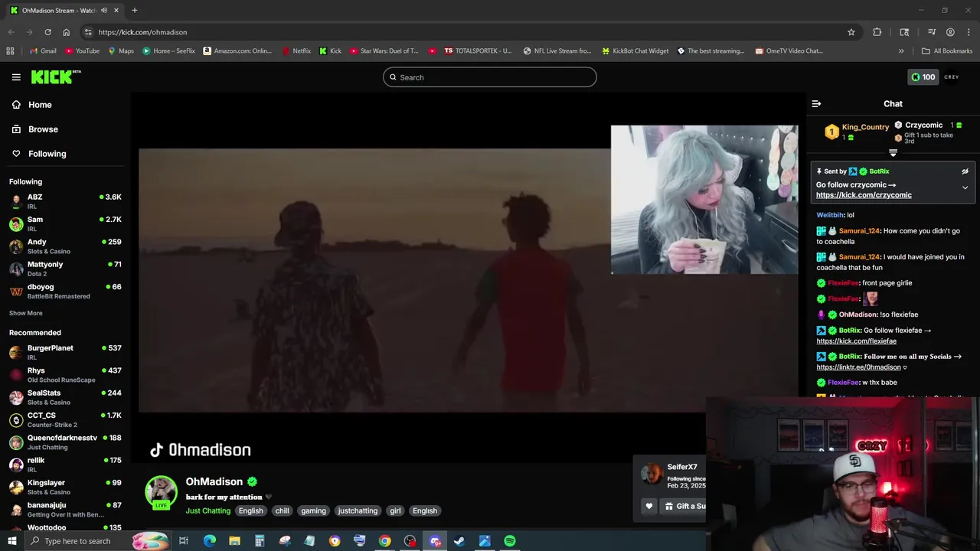Screen dimensions: 980x551
Task: Open the browser extensions puzzle icon
Action: [x=877, y=32]
